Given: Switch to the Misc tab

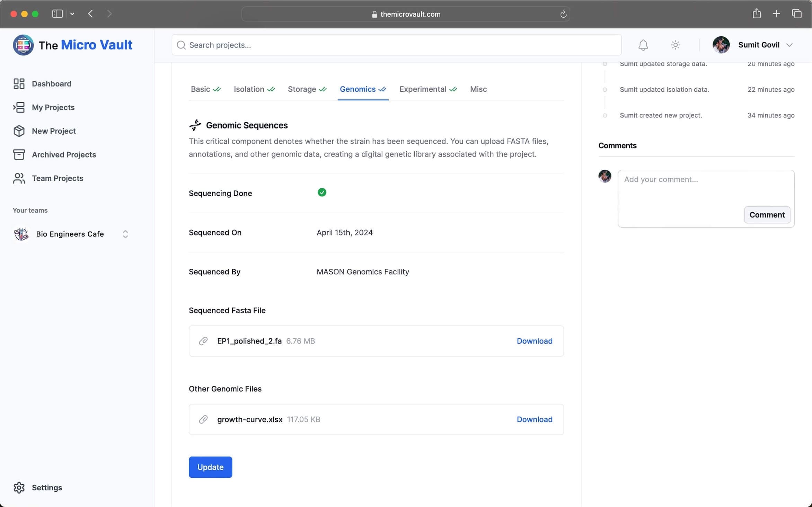Looking at the screenshot, I should coord(478,89).
